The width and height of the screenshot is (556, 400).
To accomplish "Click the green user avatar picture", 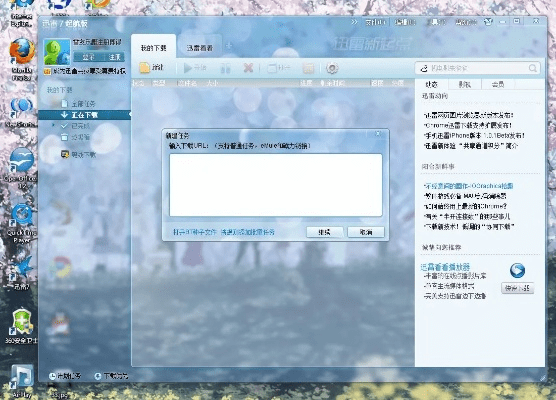I will point(57,52).
